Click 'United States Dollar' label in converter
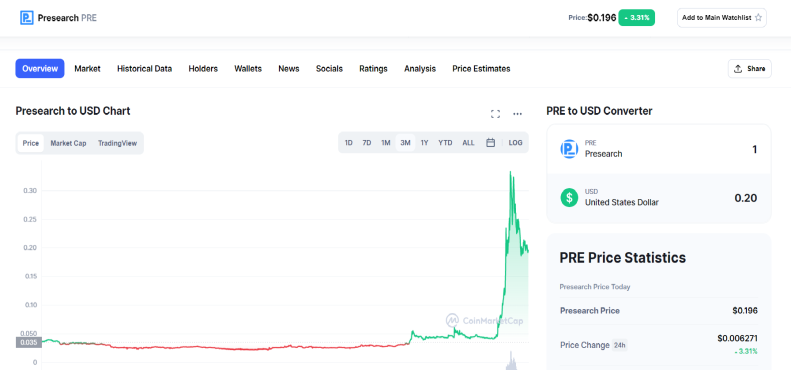Image resolution: width=791 pixels, height=370 pixels. (622, 202)
